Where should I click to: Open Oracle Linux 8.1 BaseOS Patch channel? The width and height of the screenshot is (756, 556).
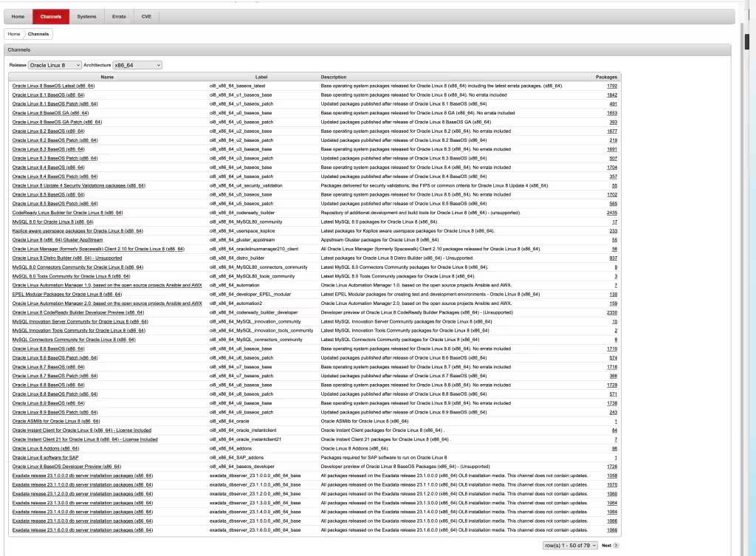click(55, 103)
